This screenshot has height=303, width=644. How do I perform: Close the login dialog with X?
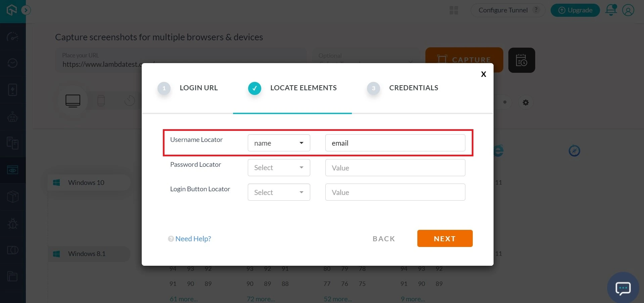pyautogui.click(x=483, y=74)
